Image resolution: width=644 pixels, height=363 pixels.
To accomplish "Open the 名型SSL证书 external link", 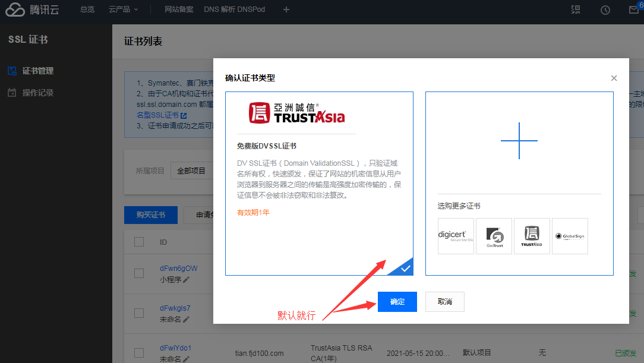I will tap(162, 115).
